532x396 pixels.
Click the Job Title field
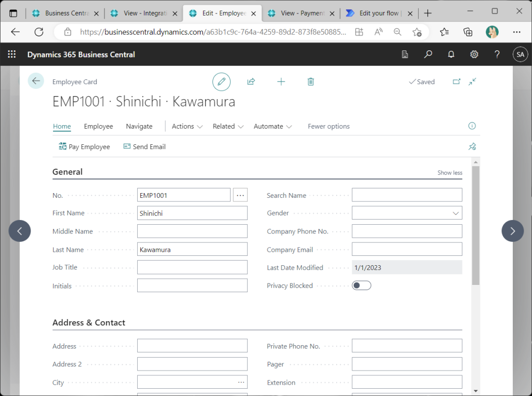(192, 267)
